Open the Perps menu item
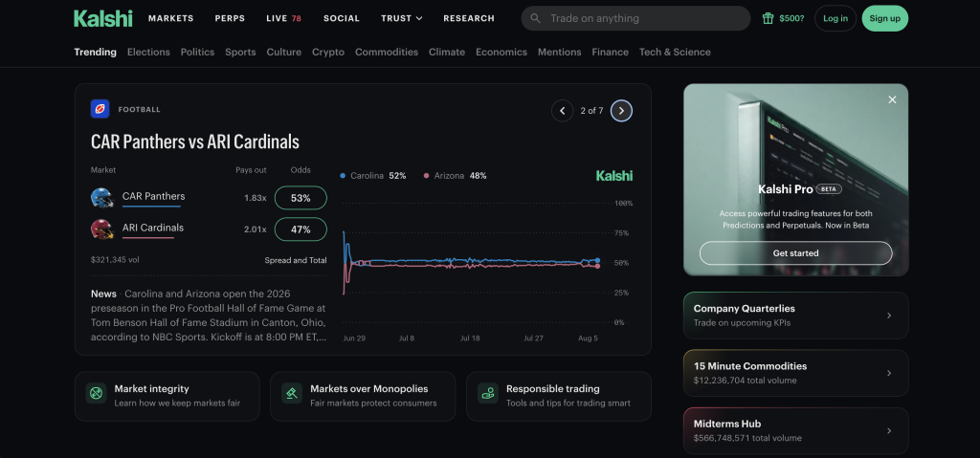The image size is (980, 458). (x=230, y=18)
